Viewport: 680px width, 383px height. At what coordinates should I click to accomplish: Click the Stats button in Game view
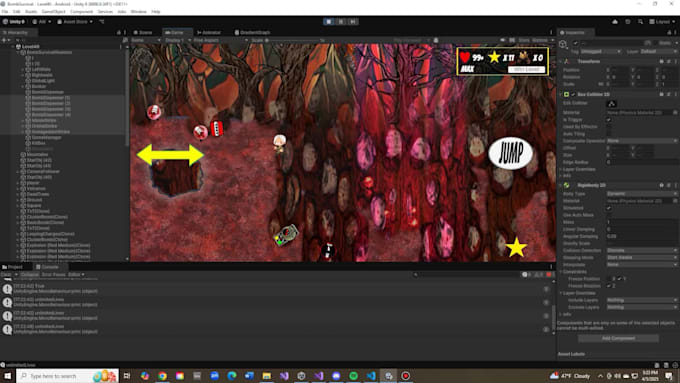524,40
